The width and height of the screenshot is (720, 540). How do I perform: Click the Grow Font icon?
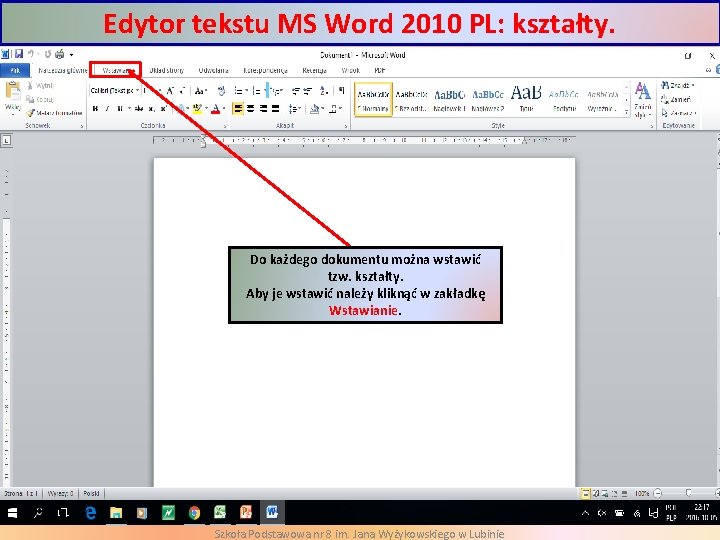(170, 90)
